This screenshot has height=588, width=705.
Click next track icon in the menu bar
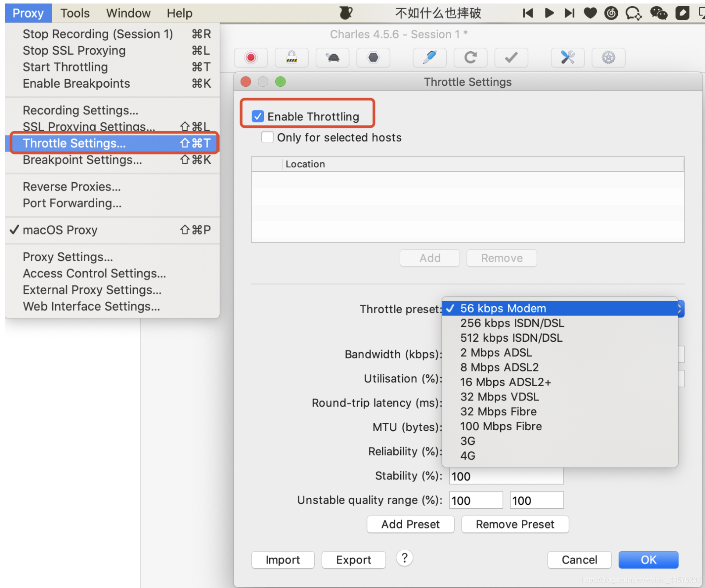pyautogui.click(x=570, y=13)
